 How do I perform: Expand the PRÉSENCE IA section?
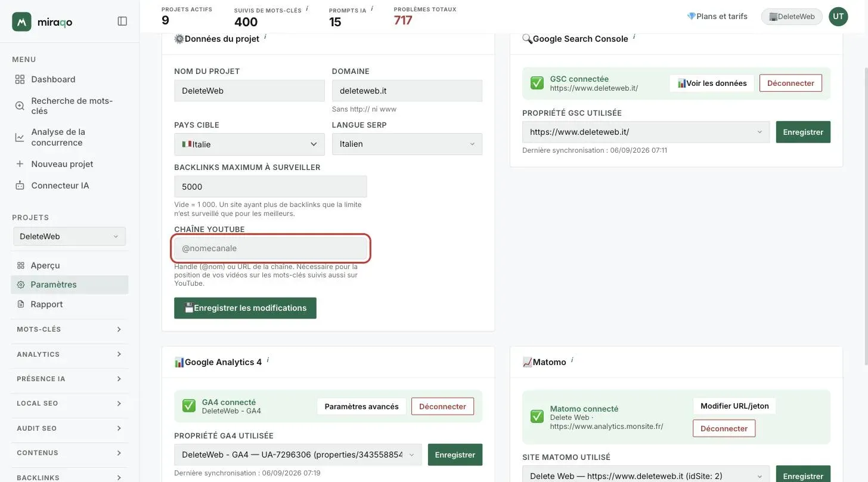pyautogui.click(x=69, y=379)
